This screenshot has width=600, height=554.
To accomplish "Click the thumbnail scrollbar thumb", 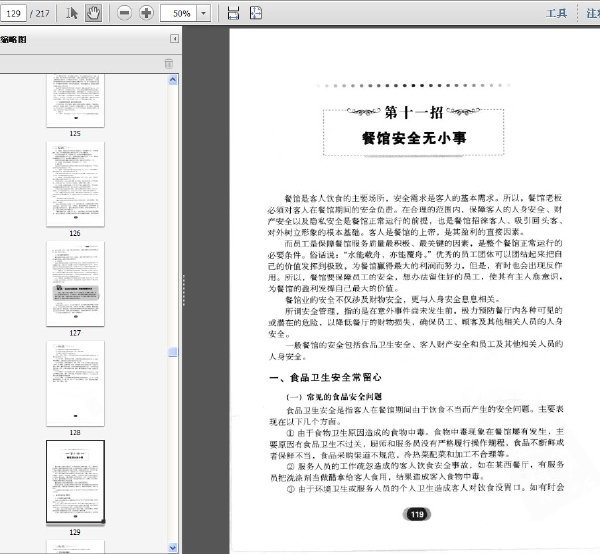I will [173, 352].
